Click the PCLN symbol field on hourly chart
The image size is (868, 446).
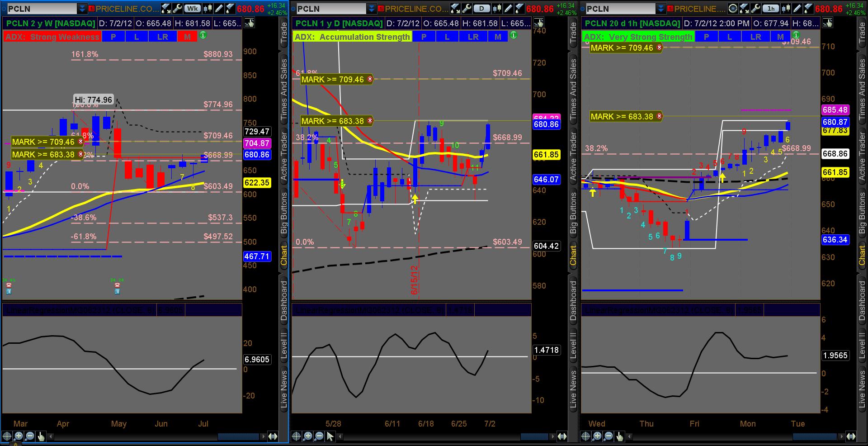pyautogui.click(x=620, y=9)
